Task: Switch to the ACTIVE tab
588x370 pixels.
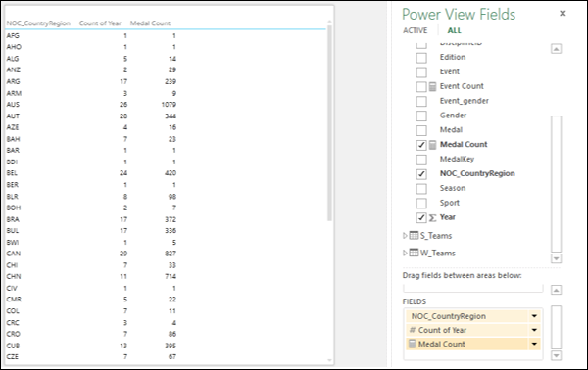Action: (x=416, y=30)
